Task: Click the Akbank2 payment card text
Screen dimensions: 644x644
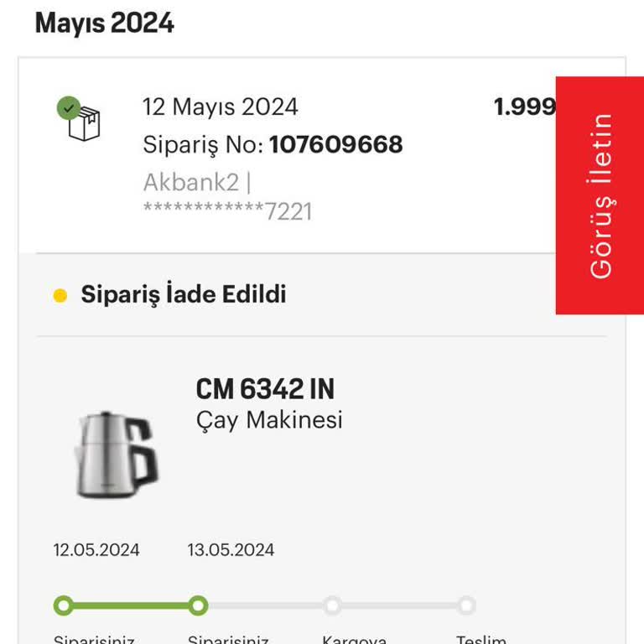Action: coord(197,182)
